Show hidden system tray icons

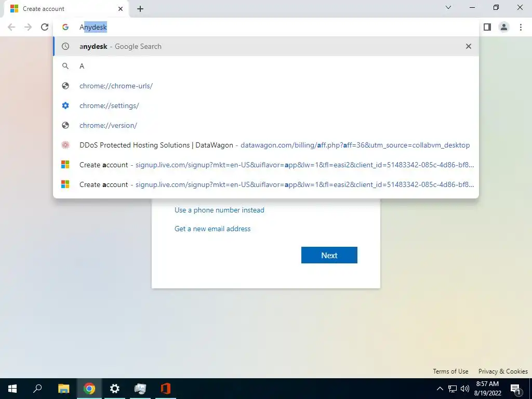coord(440,389)
